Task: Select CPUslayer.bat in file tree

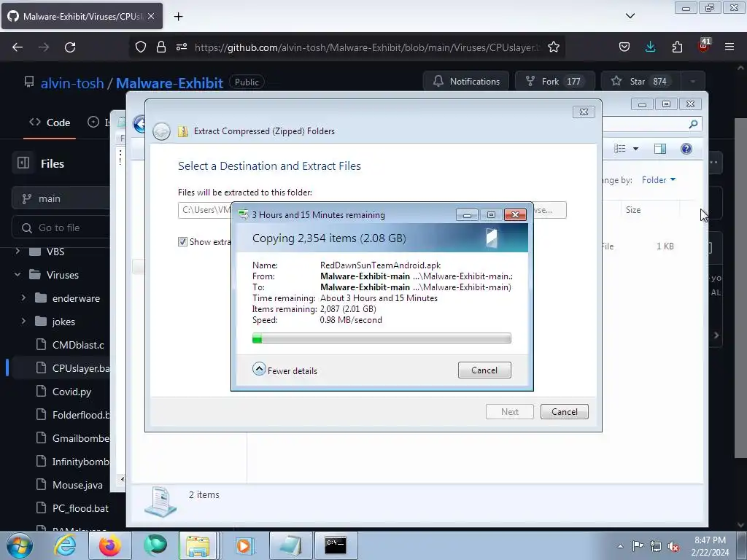Action: (x=80, y=368)
